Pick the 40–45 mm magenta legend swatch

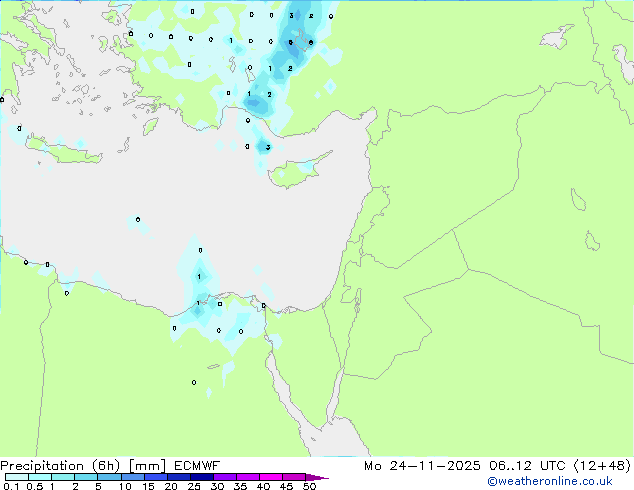point(271,477)
